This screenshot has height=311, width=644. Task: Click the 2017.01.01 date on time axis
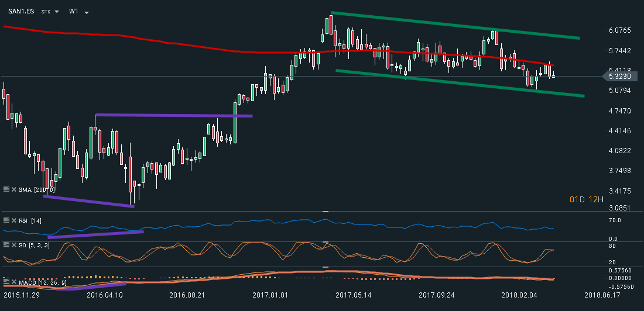point(267,295)
